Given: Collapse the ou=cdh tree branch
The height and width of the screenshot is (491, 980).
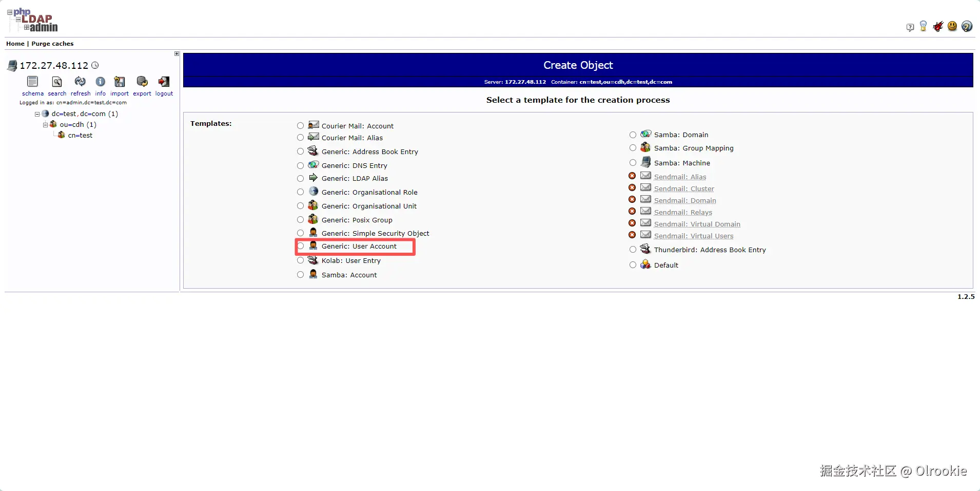Looking at the screenshot, I should (x=45, y=125).
